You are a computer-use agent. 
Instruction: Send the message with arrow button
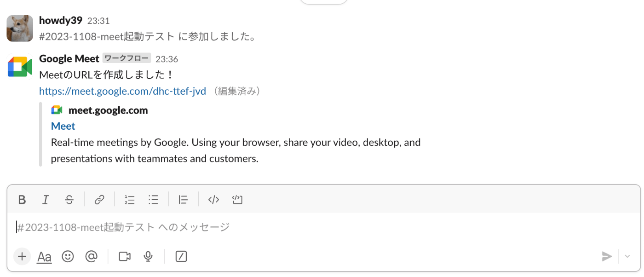click(607, 256)
